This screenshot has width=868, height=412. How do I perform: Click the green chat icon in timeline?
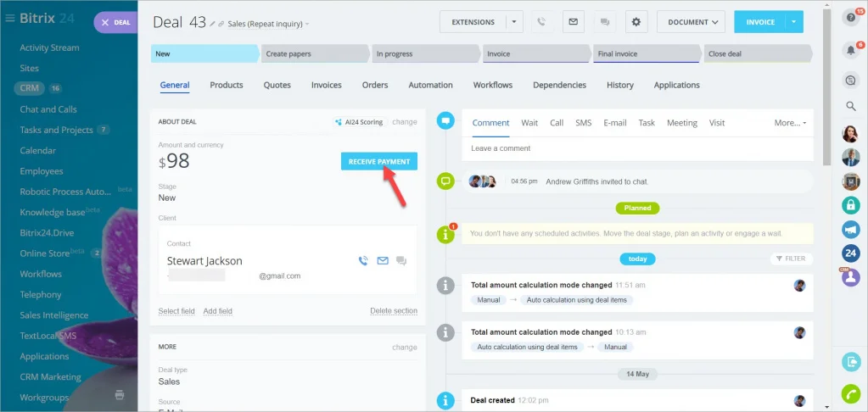click(445, 181)
